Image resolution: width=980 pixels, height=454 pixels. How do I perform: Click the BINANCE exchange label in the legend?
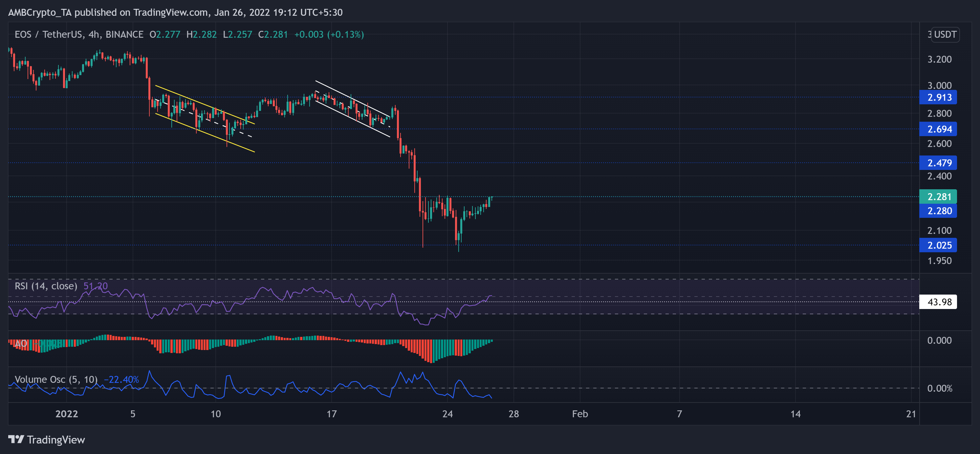coord(123,34)
